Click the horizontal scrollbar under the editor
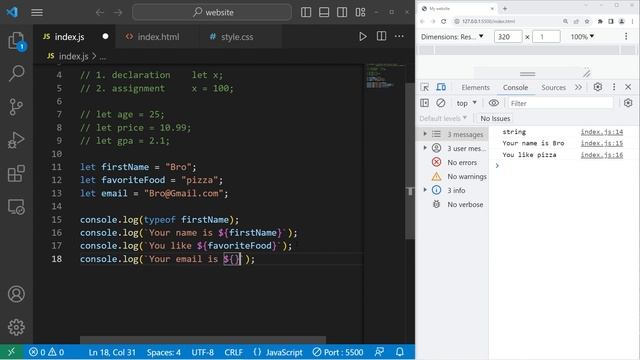Viewport: 640px width, 360px height. click(203, 340)
